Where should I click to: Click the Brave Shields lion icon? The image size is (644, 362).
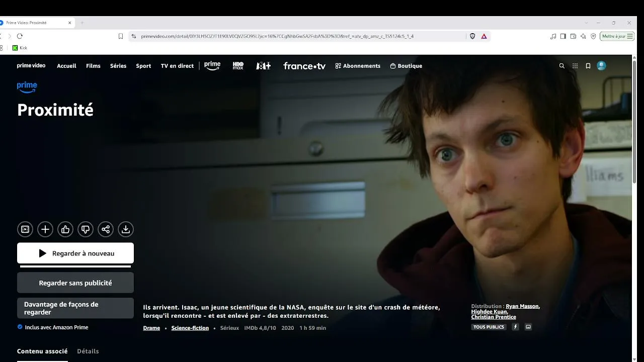click(472, 36)
